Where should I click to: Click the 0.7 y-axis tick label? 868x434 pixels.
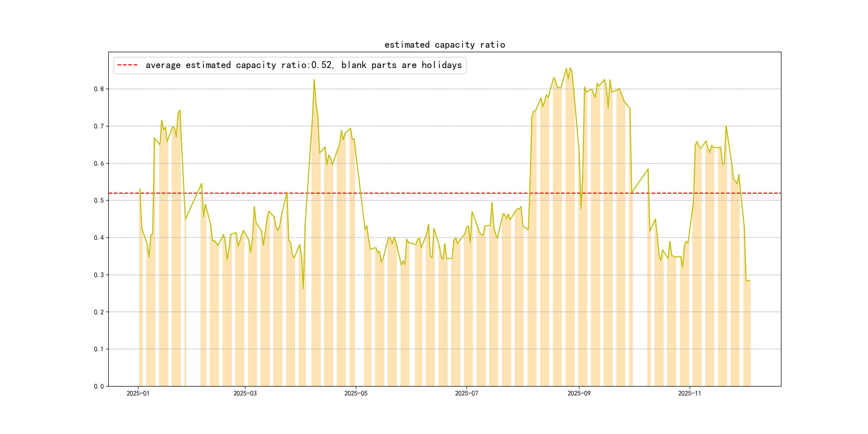[x=99, y=126]
